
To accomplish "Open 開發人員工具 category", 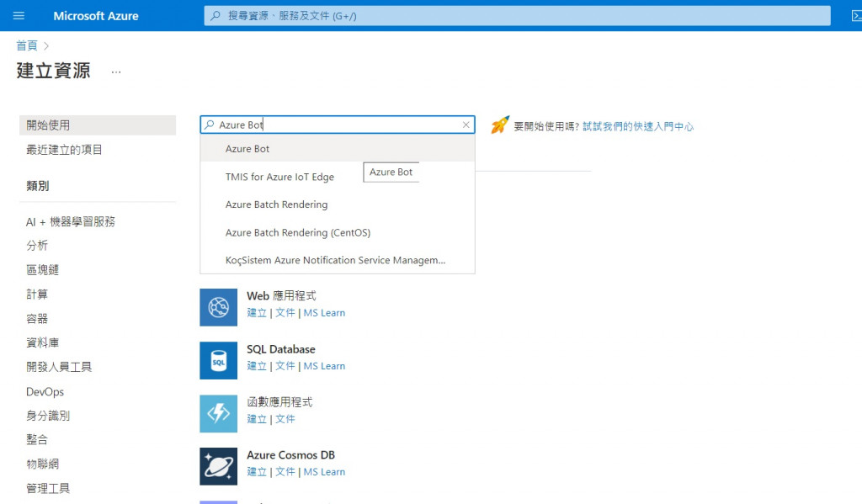I will click(59, 367).
